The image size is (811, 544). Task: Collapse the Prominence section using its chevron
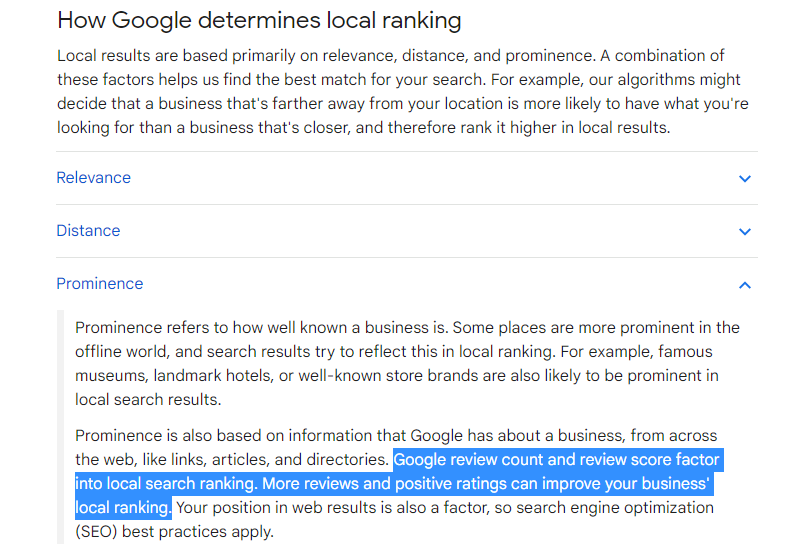[x=744, y=285]
